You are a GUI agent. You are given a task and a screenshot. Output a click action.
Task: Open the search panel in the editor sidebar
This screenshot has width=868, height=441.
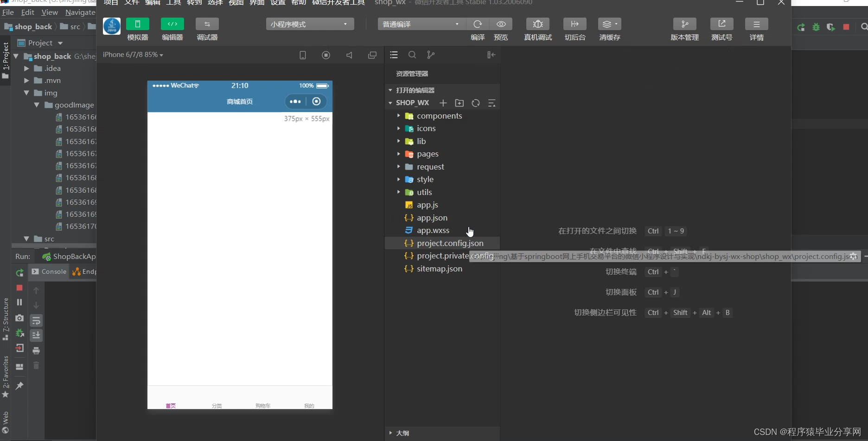coord(412,55)
